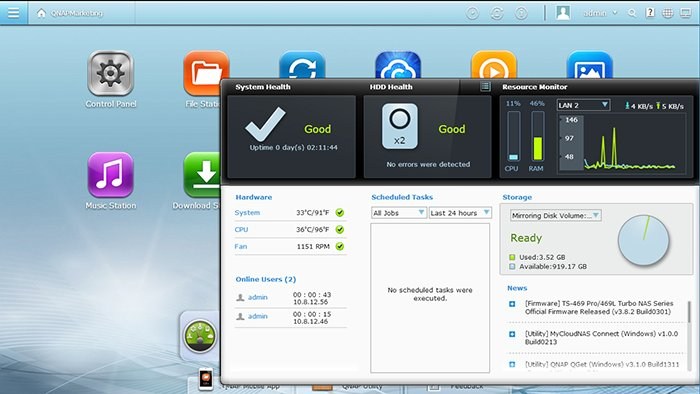Click the circular sync arrows icon in top bar
The image size is (700, 394).
(497, 13)
